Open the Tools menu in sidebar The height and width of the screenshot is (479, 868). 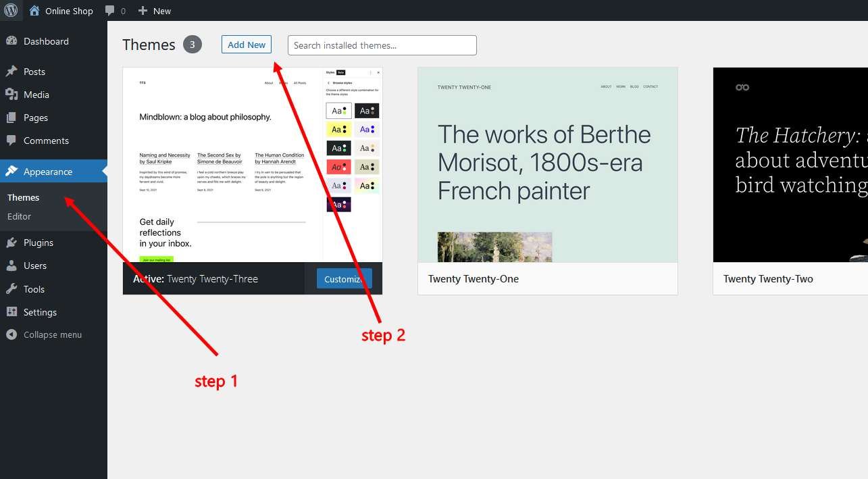[x=34, y=289]
